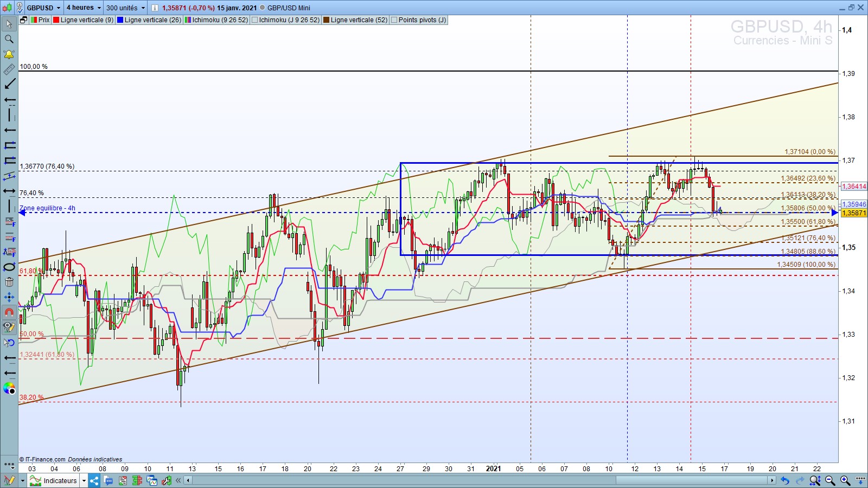
Task: Click the 'Ligne verticale (26)' legend tab
Action: coord(149,20)
